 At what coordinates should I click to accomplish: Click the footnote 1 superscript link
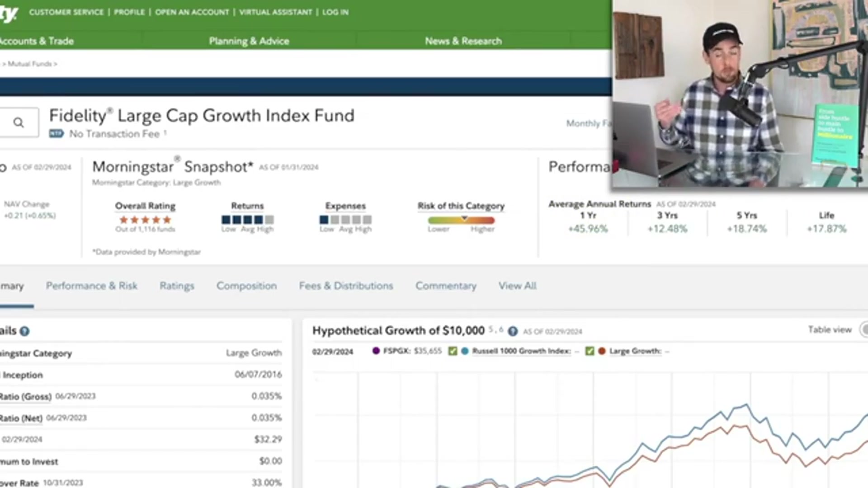pyautogui.click(x=165, y=132)
